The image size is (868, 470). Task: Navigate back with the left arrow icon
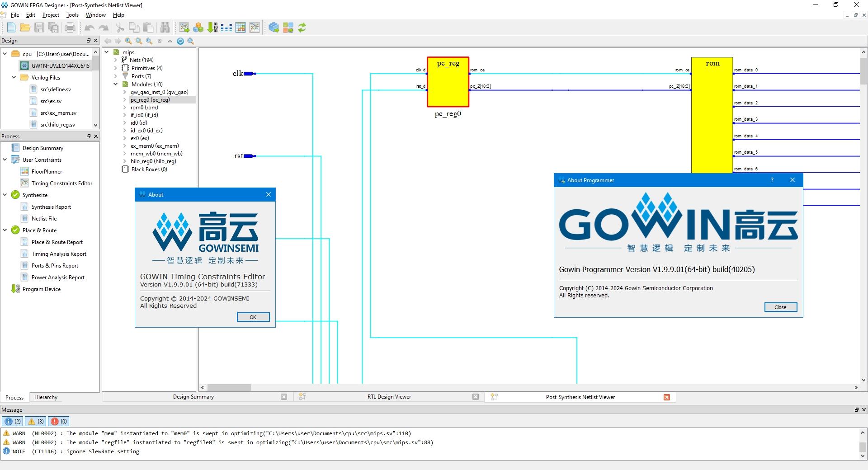tap(108, 41)
